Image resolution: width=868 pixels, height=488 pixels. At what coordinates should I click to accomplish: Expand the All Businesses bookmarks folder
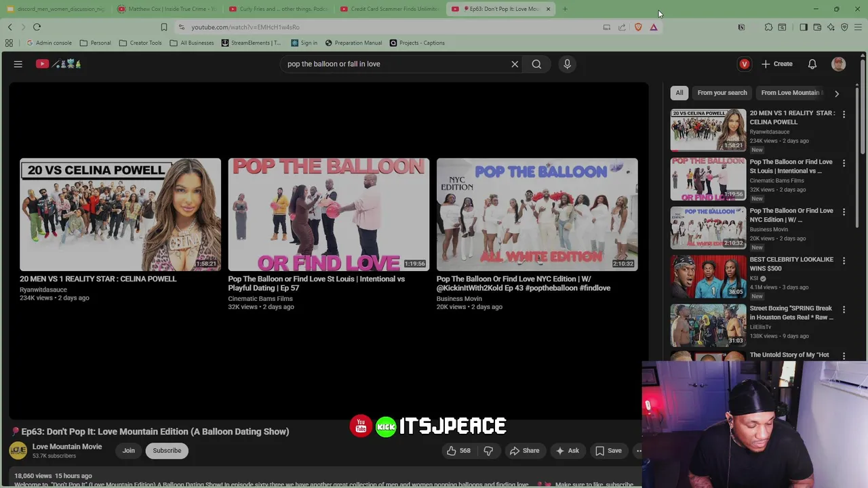click(192, 43)
